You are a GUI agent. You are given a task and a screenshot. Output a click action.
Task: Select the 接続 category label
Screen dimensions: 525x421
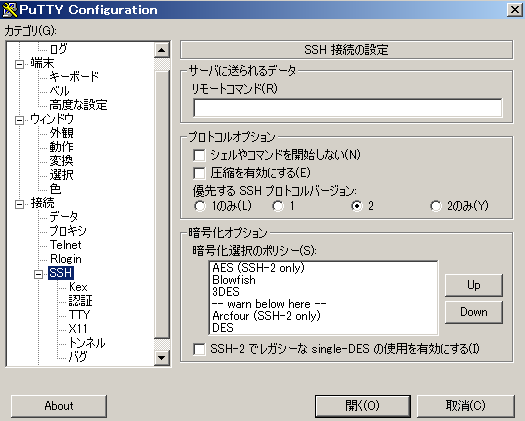42,203
